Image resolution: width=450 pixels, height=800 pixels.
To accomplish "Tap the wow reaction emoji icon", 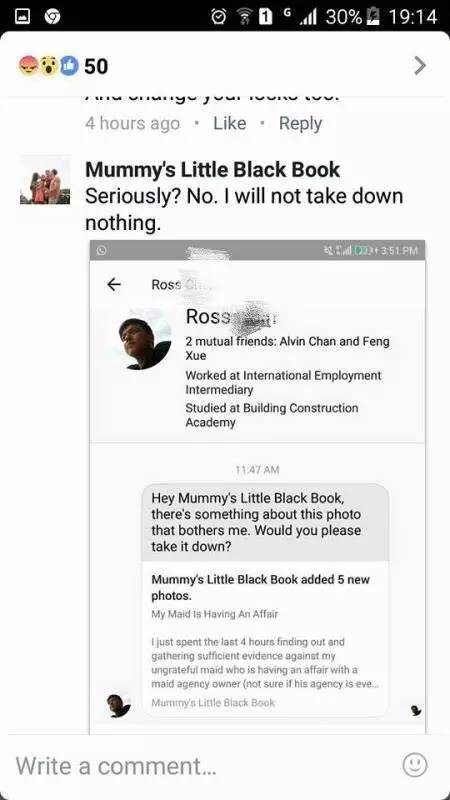I will 48,66.
